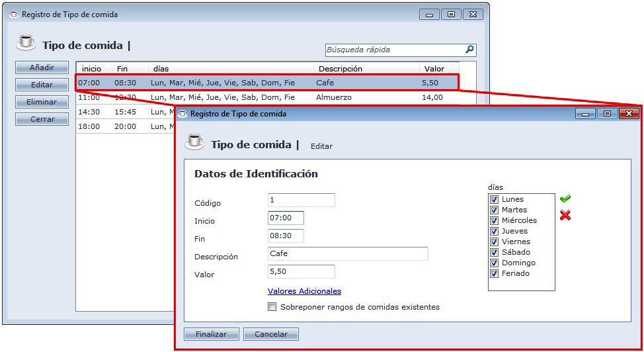
Task: Uncheck the Lunes checkbox
Action: 494,199
